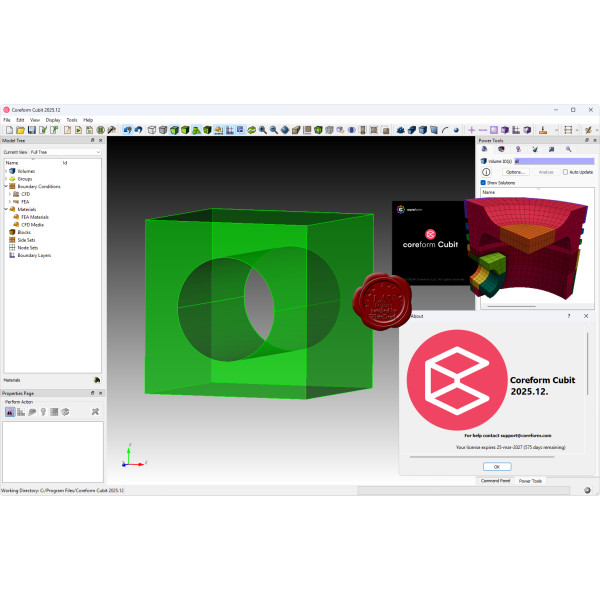Click the blue solid cube volume icon
Image resolution: width=600 pixels, height=600 pixels.
[423, 130]
